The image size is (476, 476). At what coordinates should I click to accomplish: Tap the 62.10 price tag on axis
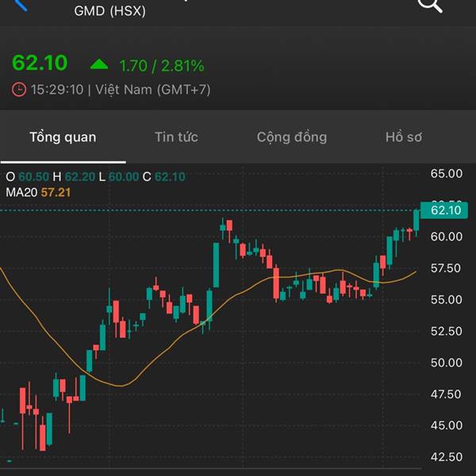coord(444,210)
